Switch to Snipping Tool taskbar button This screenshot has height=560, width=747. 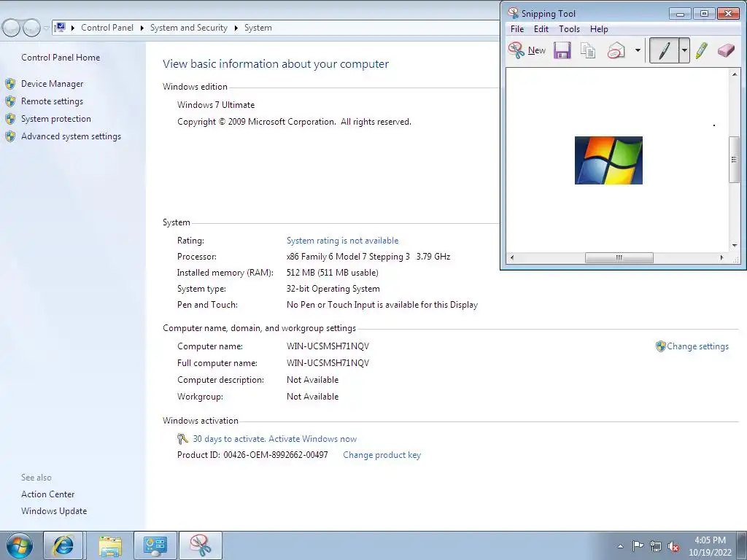pyautogui.click(x=201, y=545)
